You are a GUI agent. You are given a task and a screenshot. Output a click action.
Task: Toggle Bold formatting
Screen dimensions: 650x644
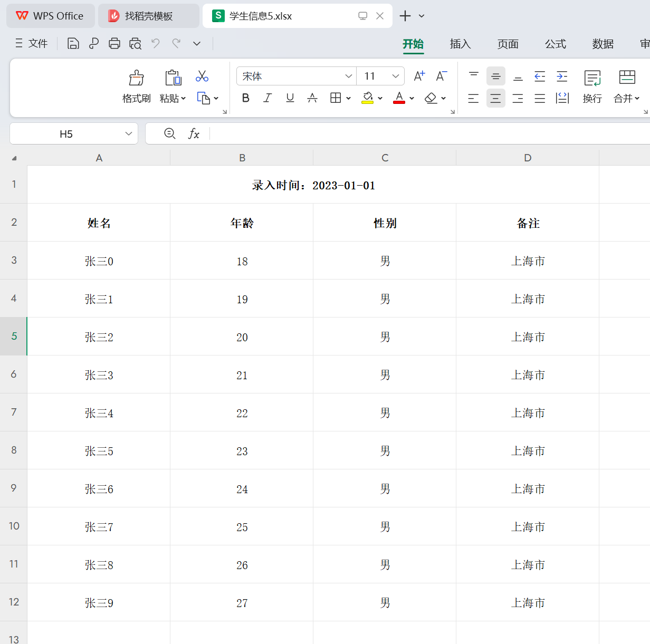(x=245, y=98)
